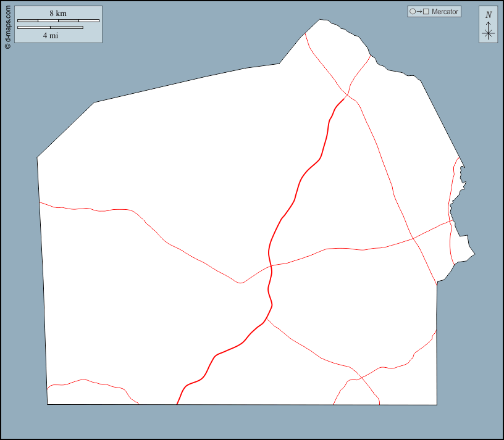Click the circle symbol in the Mercator box
The image size is (504, 440).
click(x=413, y=12)
